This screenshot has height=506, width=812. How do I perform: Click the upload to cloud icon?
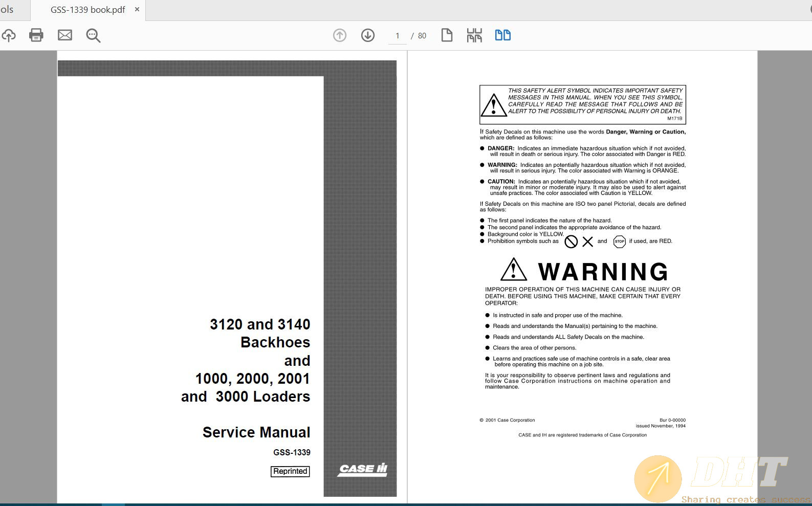[9, 35]
